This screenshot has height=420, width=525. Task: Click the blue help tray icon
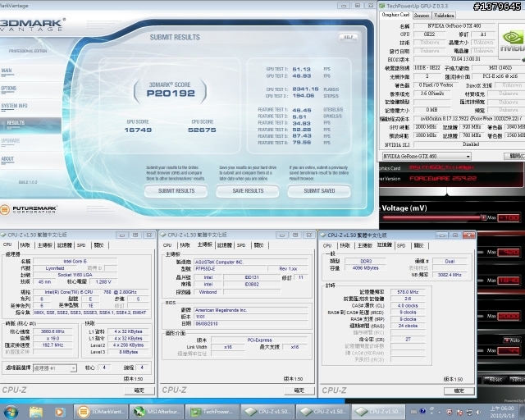tap(422, 411)
